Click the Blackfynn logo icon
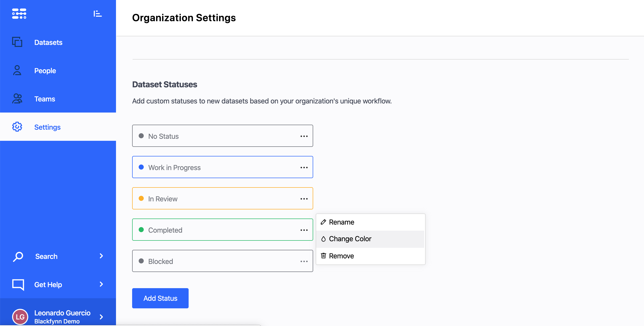 coord(19,14)
